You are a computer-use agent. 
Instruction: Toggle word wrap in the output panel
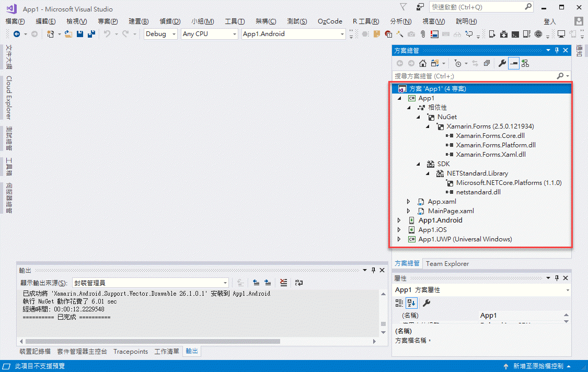pos(299,283)
